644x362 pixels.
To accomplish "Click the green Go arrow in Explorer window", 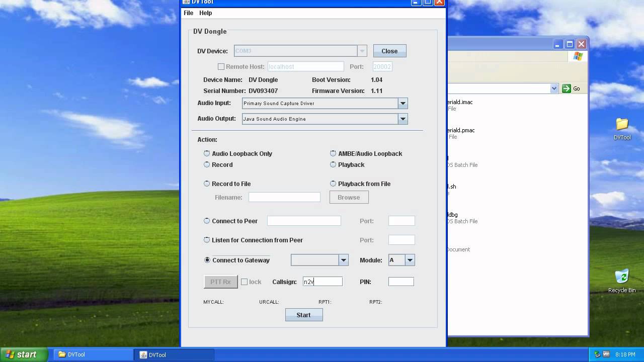I will click(567, 88).
